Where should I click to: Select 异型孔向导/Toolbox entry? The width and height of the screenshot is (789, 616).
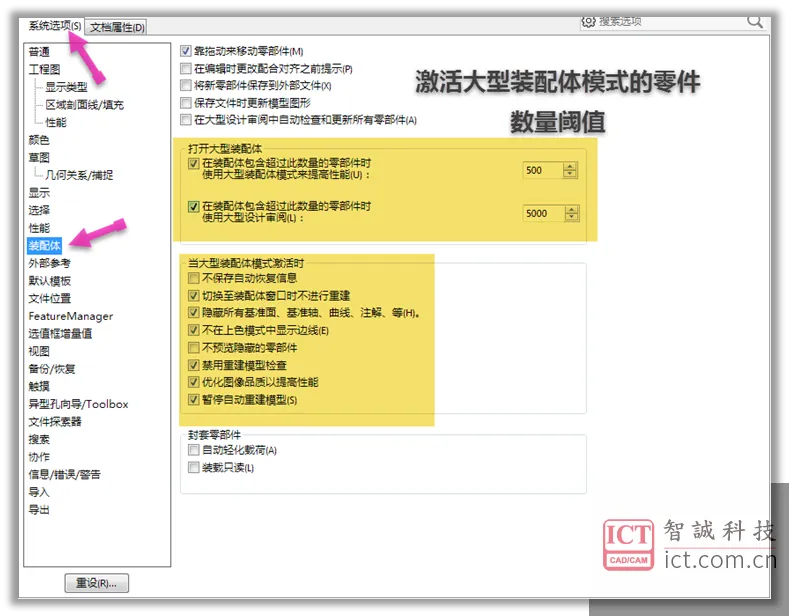click(x=78, y=404)
